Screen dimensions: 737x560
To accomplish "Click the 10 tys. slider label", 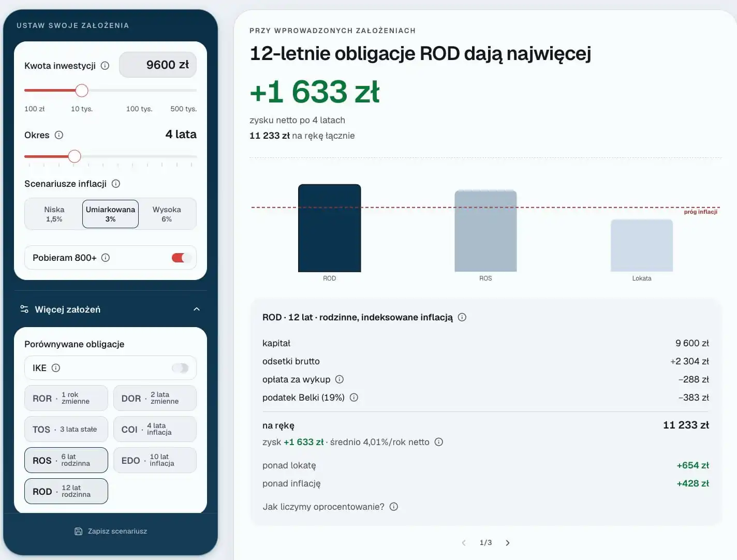I will pyautogui.click(x=82, y=109).
